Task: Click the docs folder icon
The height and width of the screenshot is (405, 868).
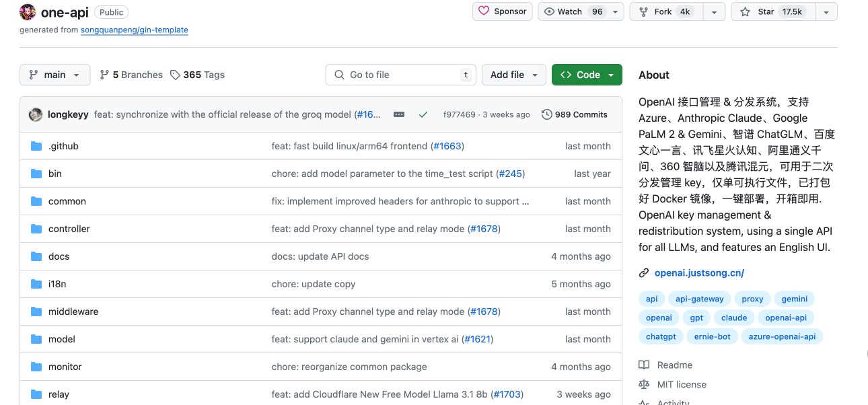Action: [x=36, y=256]
